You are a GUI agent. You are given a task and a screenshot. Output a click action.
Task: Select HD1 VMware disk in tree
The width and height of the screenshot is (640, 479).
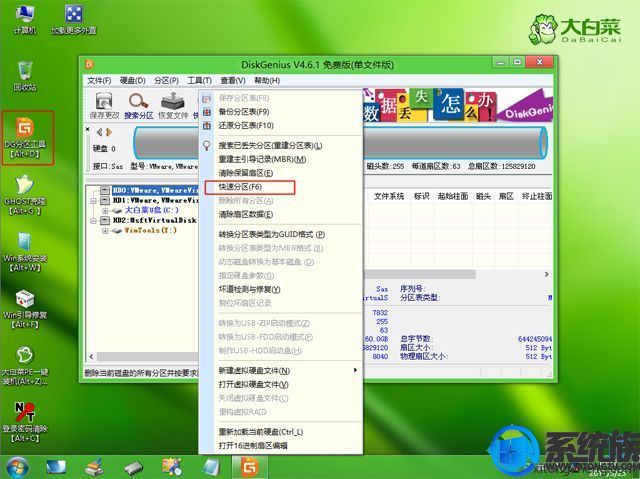155,201
